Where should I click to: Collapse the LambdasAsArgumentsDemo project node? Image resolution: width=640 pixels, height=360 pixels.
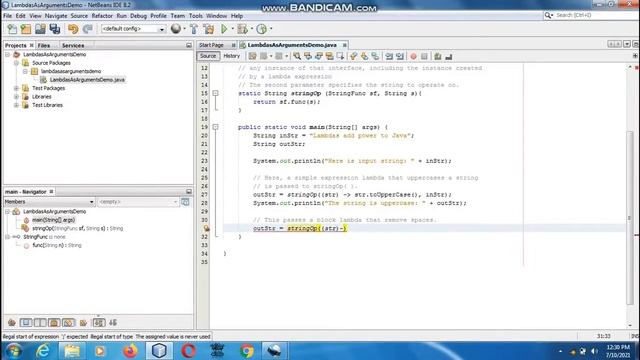point(7,54)
